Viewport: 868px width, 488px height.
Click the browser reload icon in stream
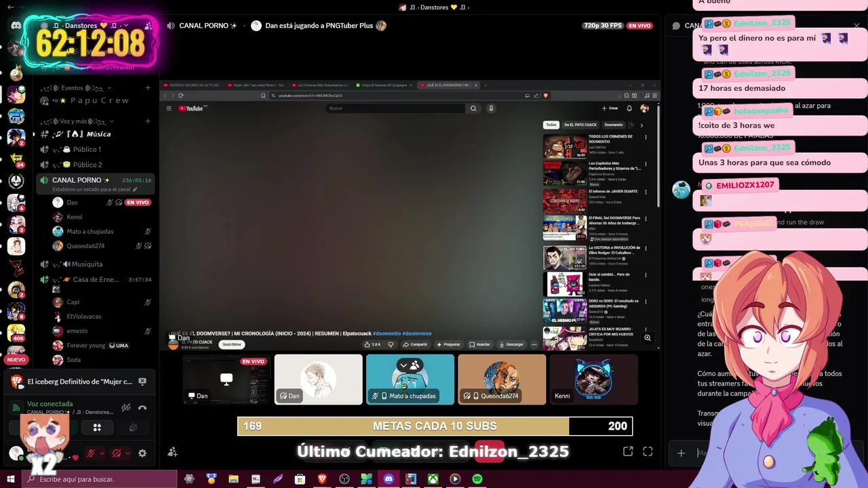pyautogui.click(x=181, y=96)
